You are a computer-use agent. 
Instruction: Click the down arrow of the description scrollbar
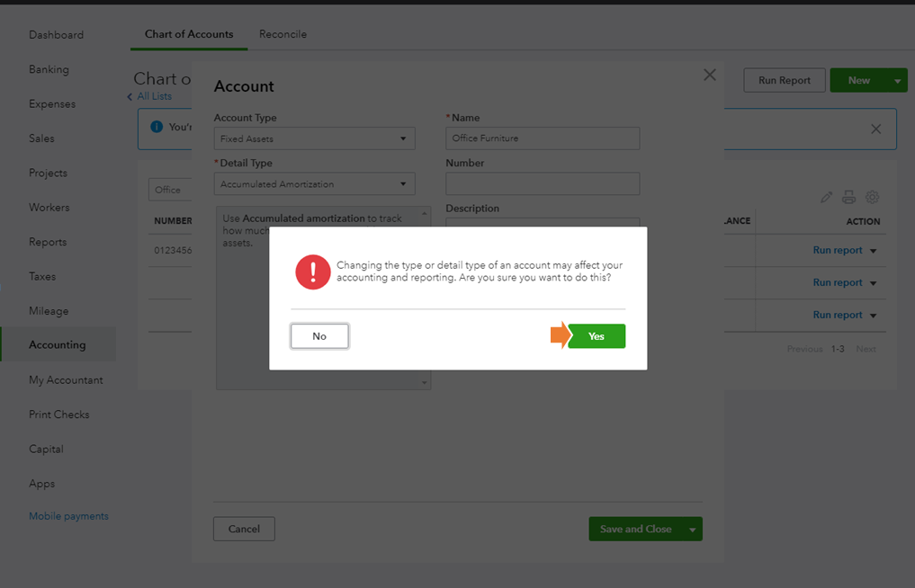point(425,383)
